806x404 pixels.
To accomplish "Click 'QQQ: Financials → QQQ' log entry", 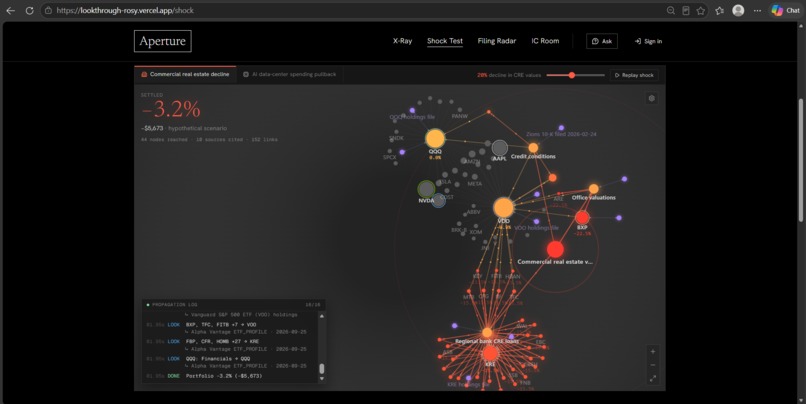I will (x=218, y=358).
